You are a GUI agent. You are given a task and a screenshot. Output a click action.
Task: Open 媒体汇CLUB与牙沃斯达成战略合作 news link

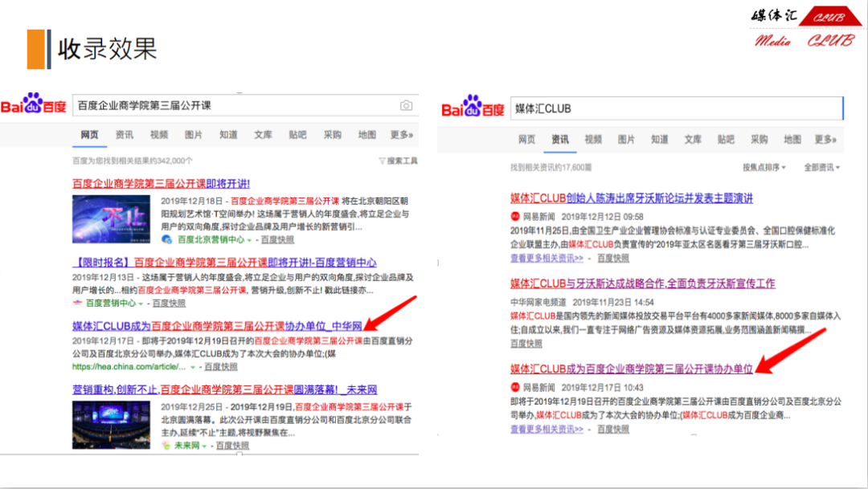point(642,283)
